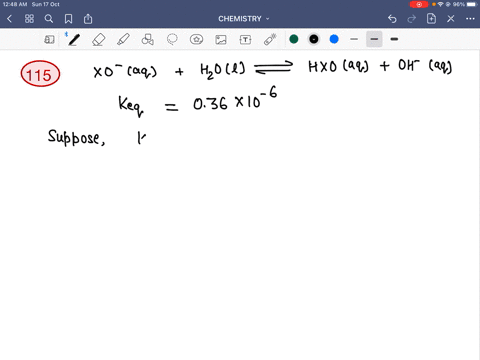Choose the black pen color

pyautogui.click(x=314, y=39)
